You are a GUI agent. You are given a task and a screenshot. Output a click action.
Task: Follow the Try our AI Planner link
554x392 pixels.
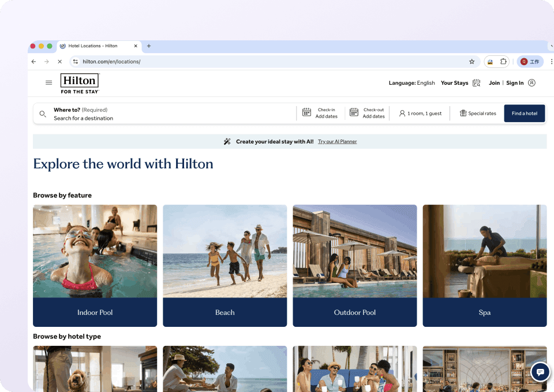pyautogui.click(x=337, y=141)
